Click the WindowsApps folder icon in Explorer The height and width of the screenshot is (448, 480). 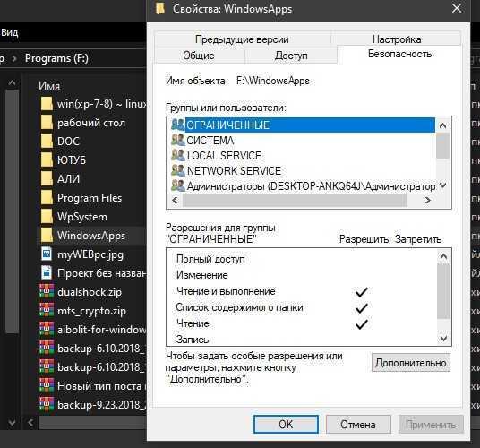pyautogui.click(x=47, y=236)
